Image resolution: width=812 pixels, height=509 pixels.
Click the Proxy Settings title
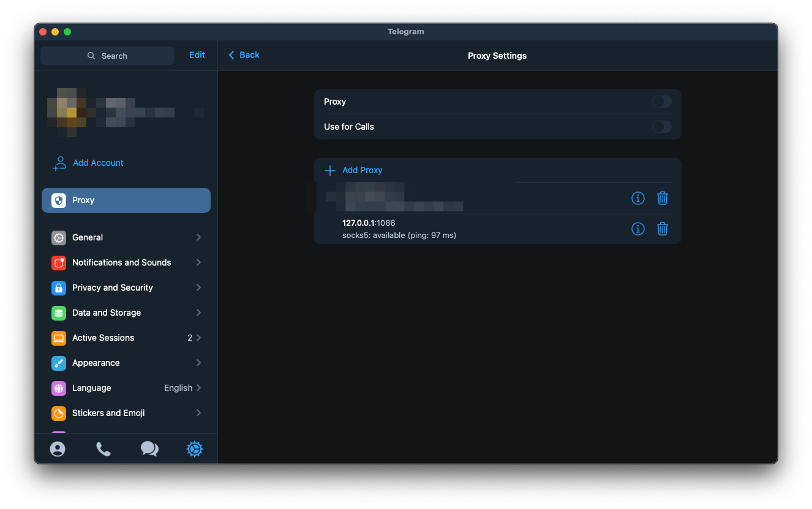click(x=497, y=56)
